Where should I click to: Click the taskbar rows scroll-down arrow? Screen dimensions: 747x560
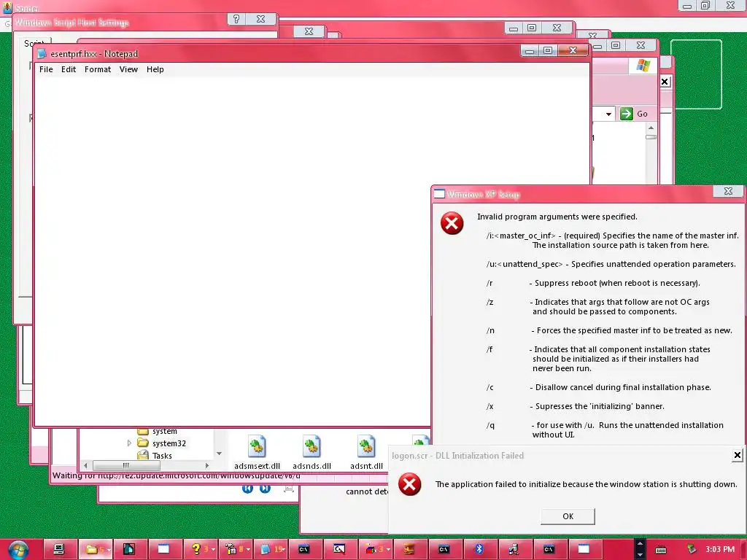click(640, 555)
